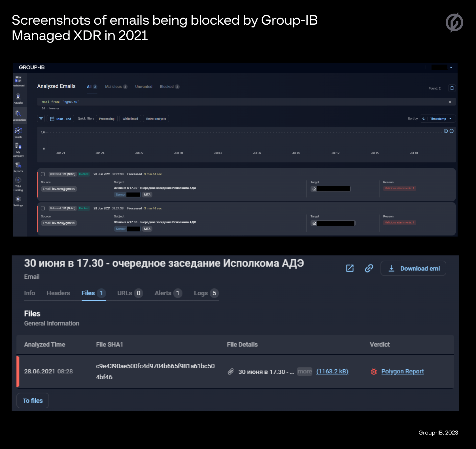Image resolution: width=476 pixels, height=449 pixels.
Task: Open the account dropdown in the top bar
Action: [x=452, y=67]
